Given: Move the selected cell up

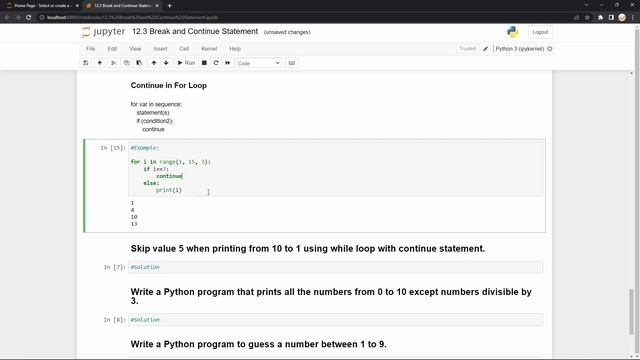Looking at the screenshot, I should pos(154,63).
